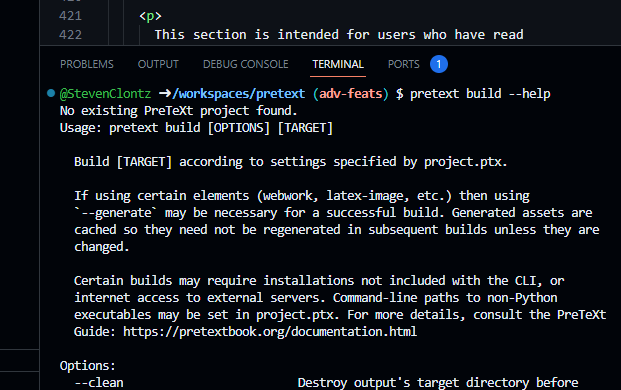Open the DEBUG CONSOLE tab
The image size is (621, 390).
click(246, 64)
